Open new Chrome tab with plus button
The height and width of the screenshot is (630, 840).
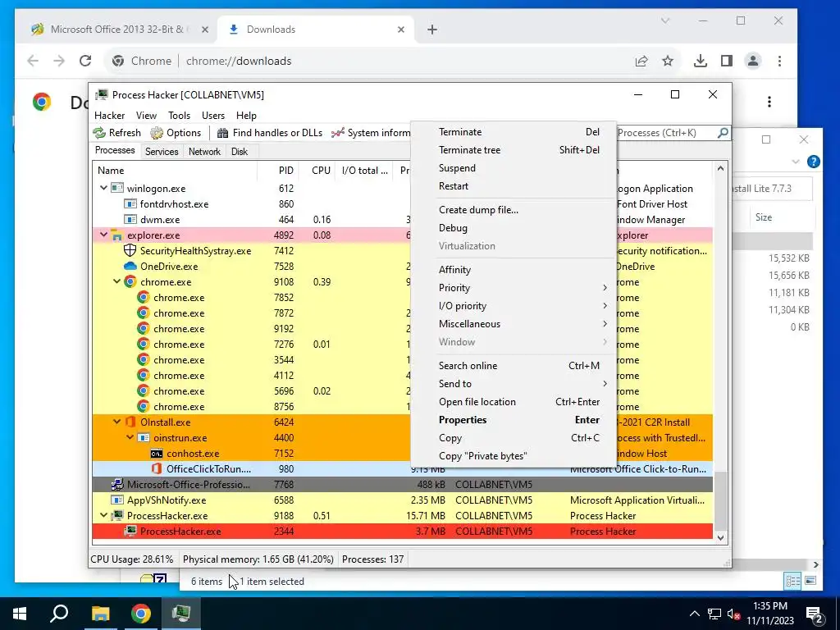pyautogui.click(x=432, y=30)
